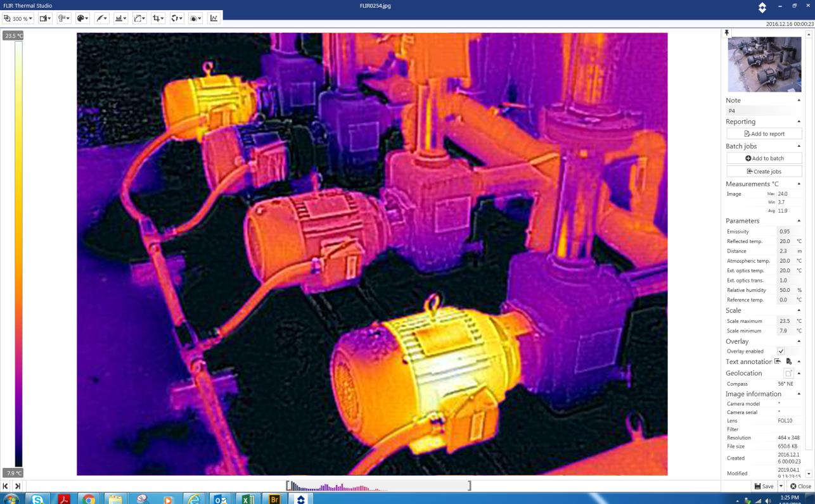The width and height of the screenshot is (815, 504).
Task: Click the crop tool icon
Action: (x=158, y=18)
